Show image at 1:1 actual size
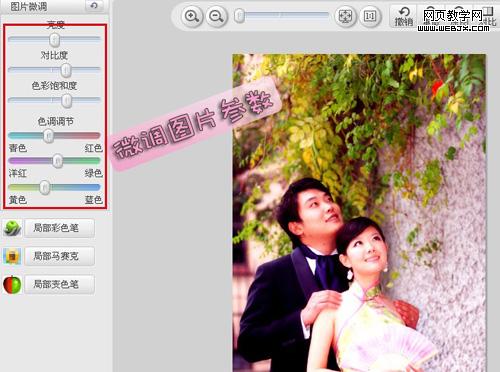The height and width of the screenshot is (372, 500). (370, 16)
